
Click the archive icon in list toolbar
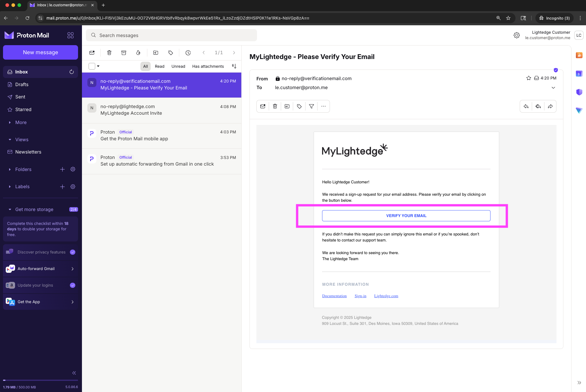(x=124, y=53)
